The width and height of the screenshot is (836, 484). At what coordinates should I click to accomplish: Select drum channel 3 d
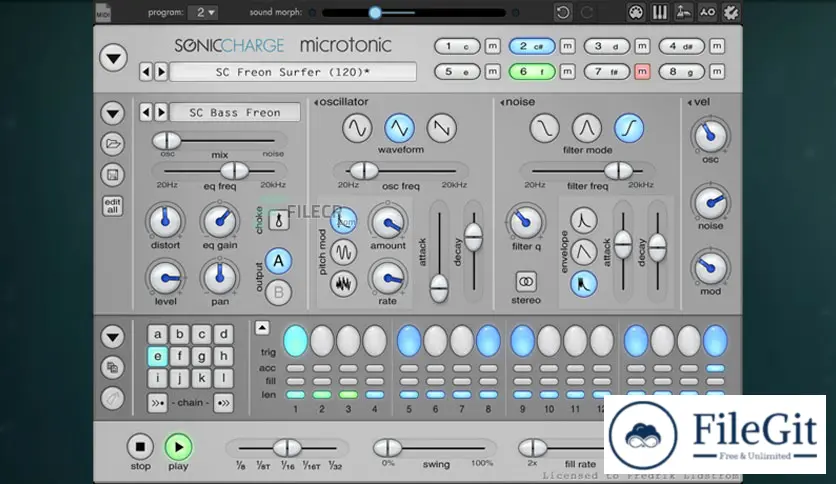(x=607, y=46)
